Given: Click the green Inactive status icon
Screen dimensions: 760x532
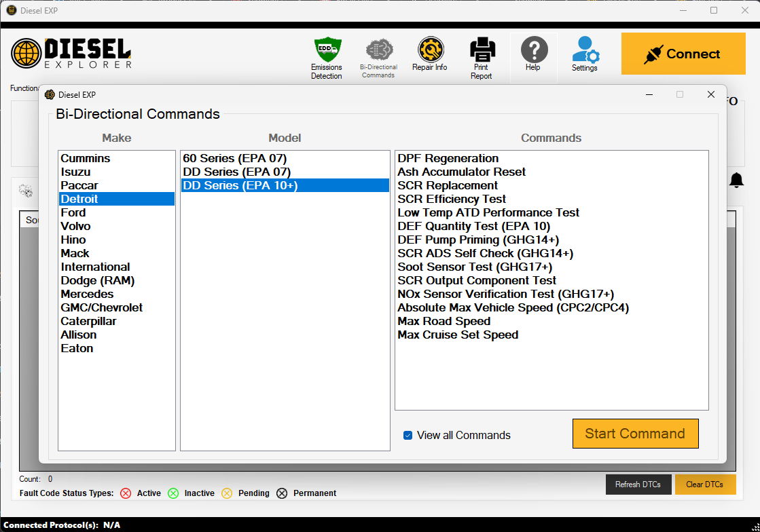Looking at the screenshot, I should 173,493.
